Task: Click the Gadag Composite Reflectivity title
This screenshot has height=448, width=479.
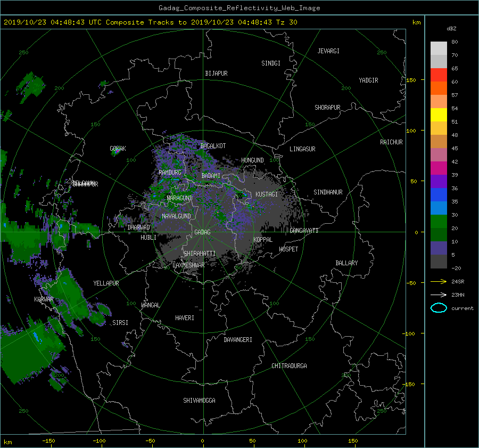Action: pos(239,8)
